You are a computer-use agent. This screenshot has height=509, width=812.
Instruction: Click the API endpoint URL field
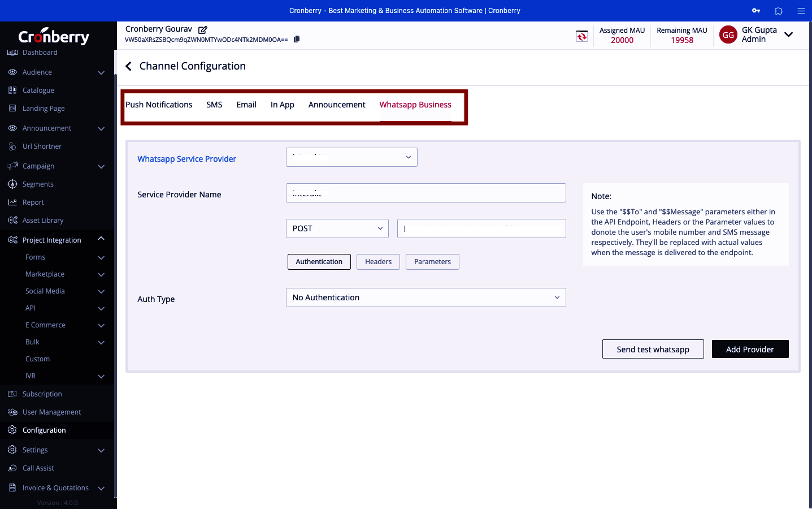pyautogui.click(x=481, y=228)
